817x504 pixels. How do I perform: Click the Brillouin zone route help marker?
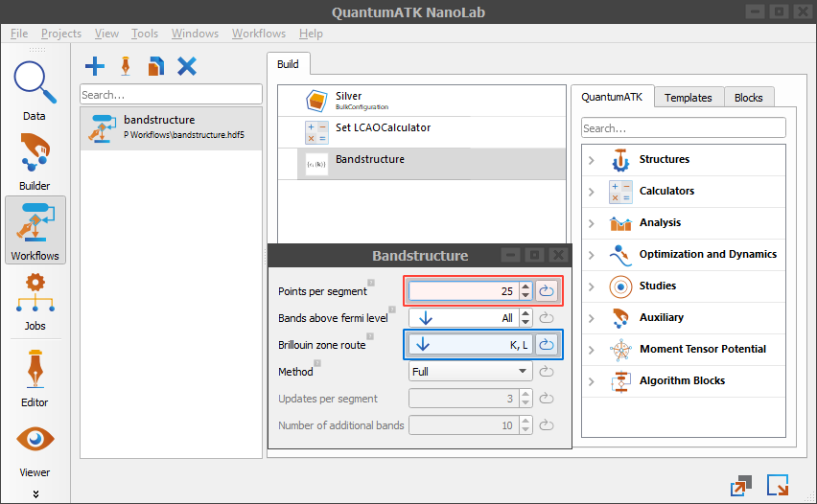coord(370,336)
